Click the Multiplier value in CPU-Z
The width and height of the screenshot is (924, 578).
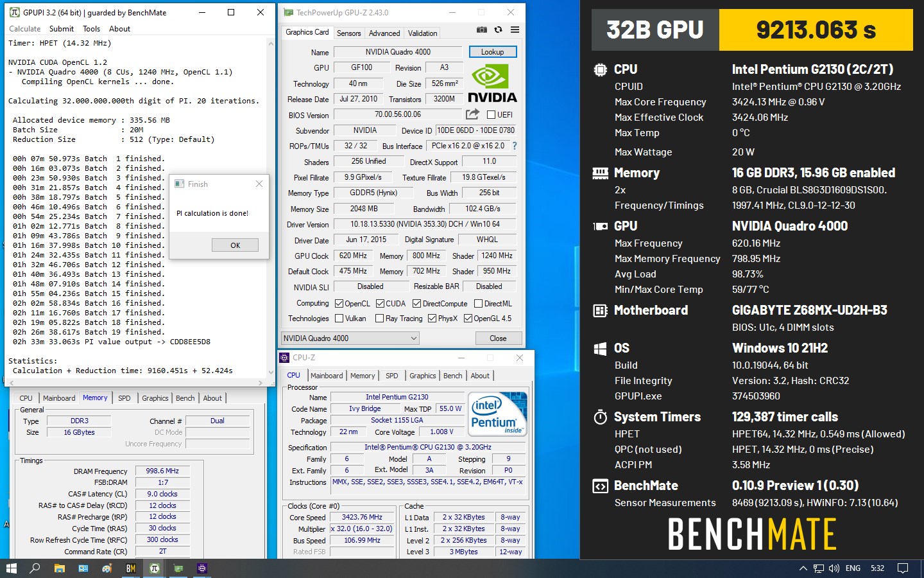(362, 529)
